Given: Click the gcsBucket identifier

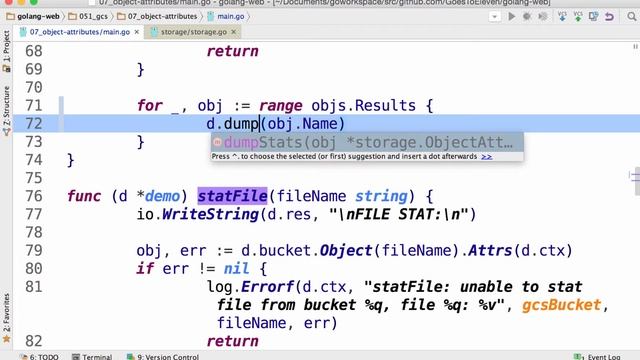Looking at the screenshot, I should pos(561,305).
